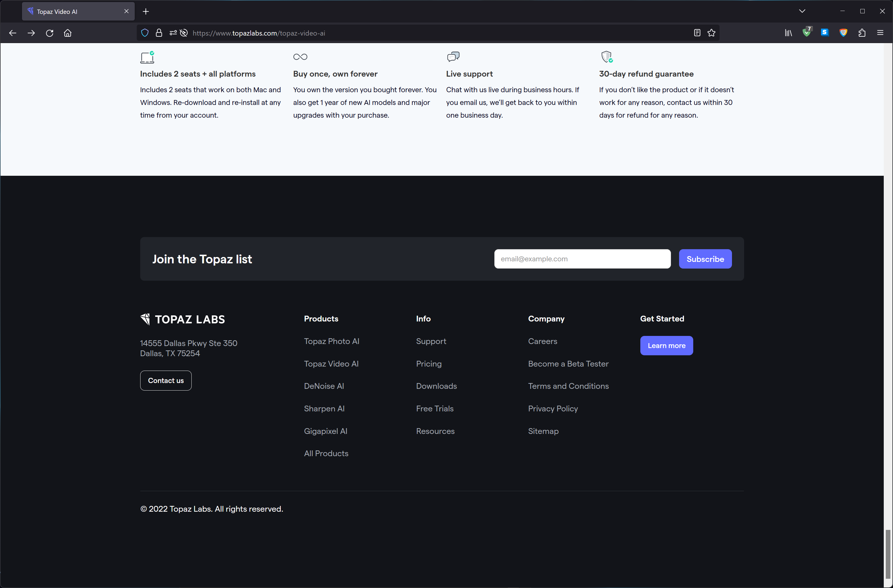Open the Careers link
Viewport: 893px width, 588px height.
pos(543,341)
